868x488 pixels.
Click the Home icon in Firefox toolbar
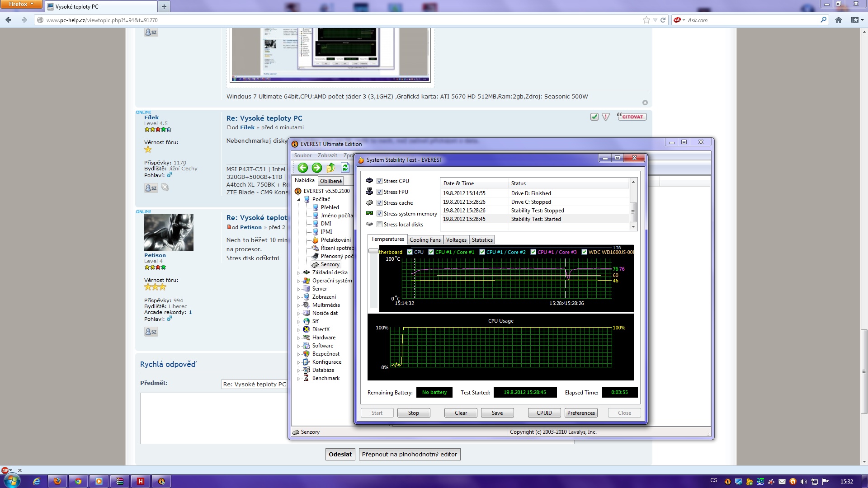point(839,20)
